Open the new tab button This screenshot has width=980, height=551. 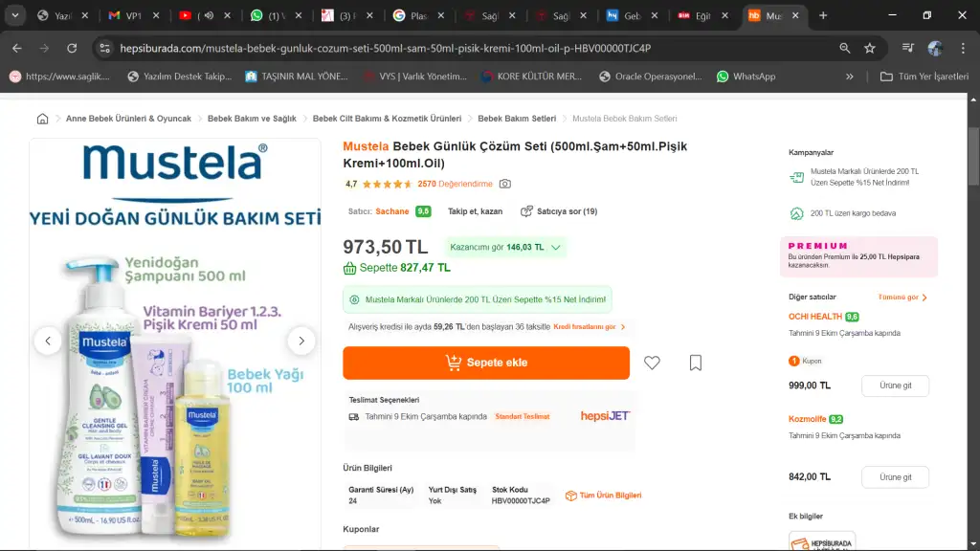pos(823,15)
